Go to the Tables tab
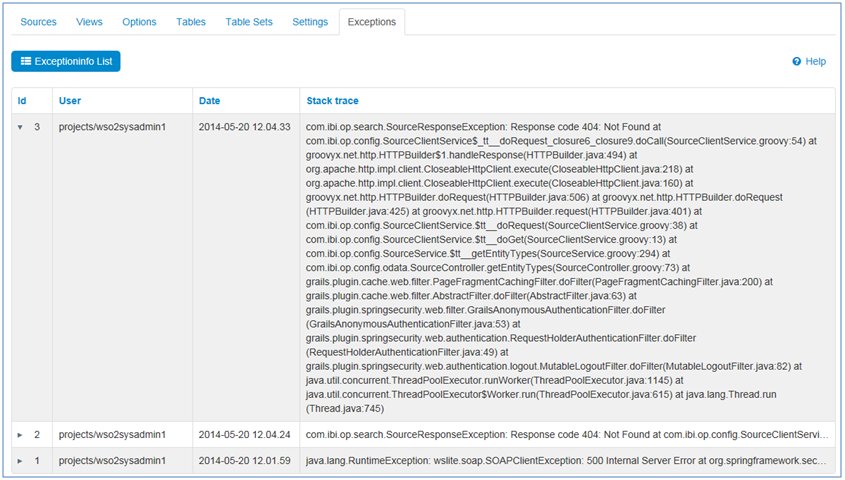 190,22
